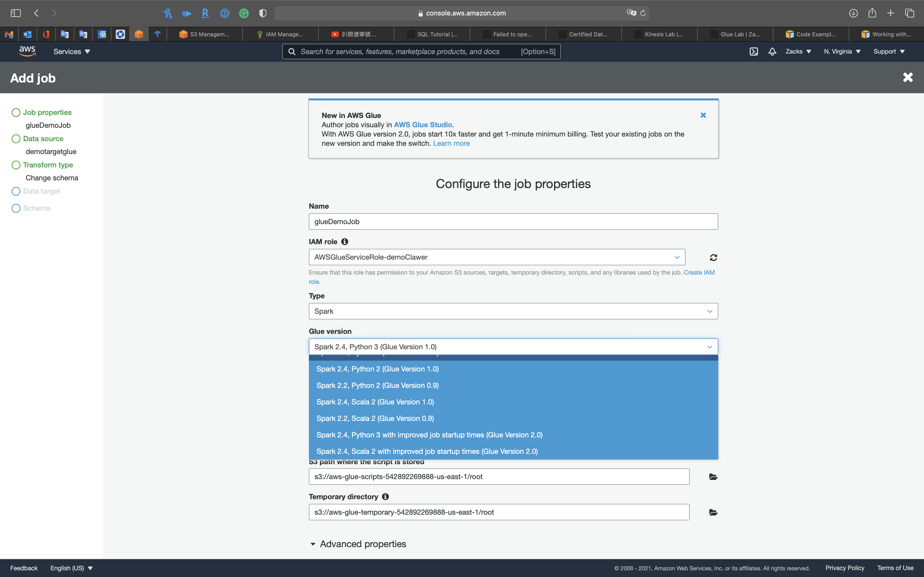Click the job Name input field
The width and height of the screenshot is (924, 577).
coord(513,221)
